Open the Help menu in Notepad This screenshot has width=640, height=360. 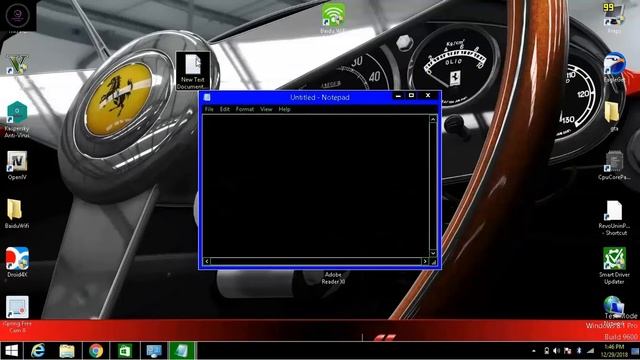pos(284,109)
